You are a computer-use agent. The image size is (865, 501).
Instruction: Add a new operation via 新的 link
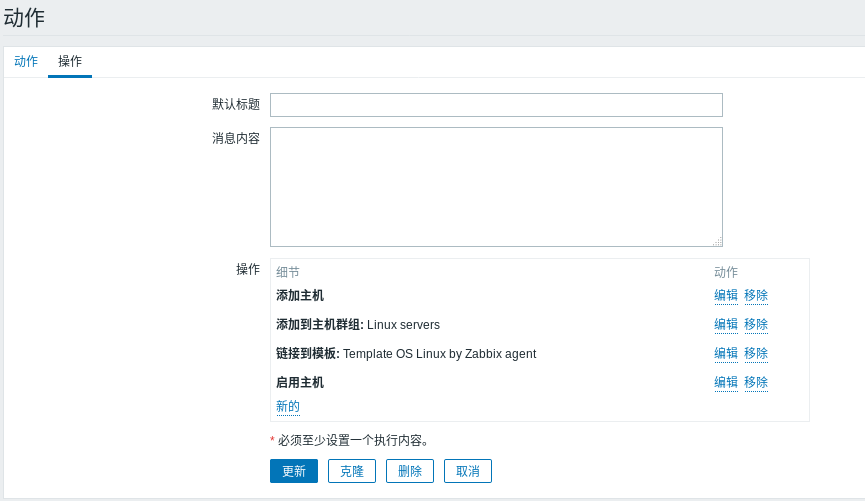[x=288, y=406]
